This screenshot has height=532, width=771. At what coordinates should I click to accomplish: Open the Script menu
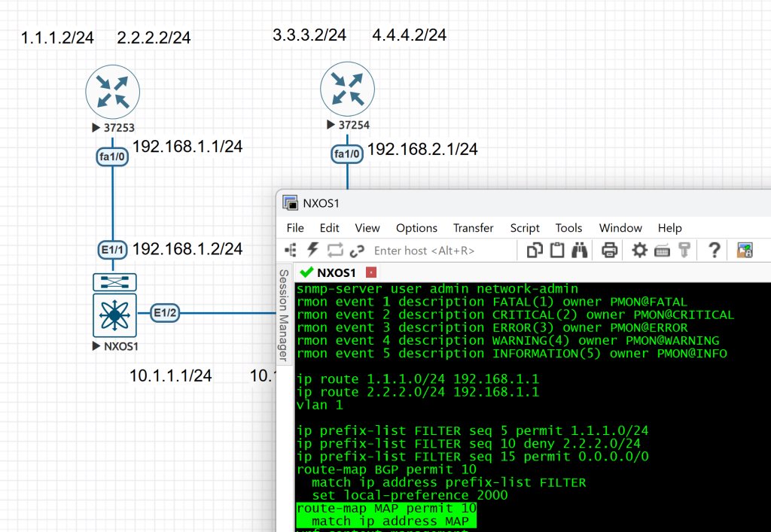click(524, 228)
